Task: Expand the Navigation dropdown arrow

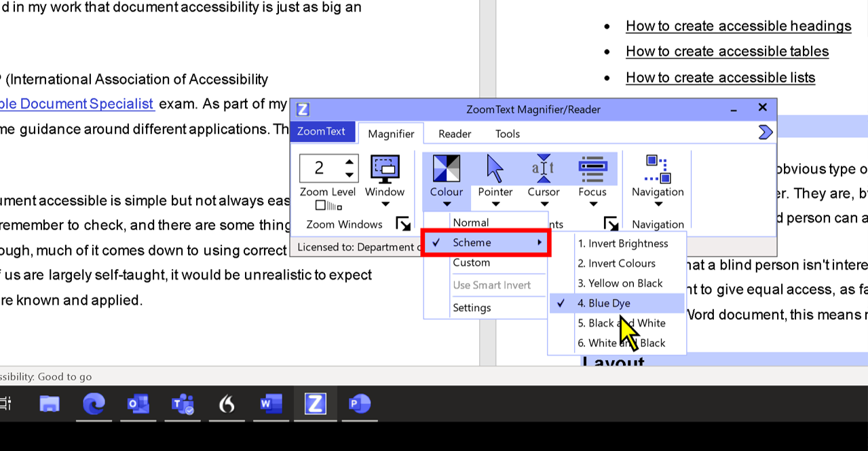Action: [x=658, y=204]
